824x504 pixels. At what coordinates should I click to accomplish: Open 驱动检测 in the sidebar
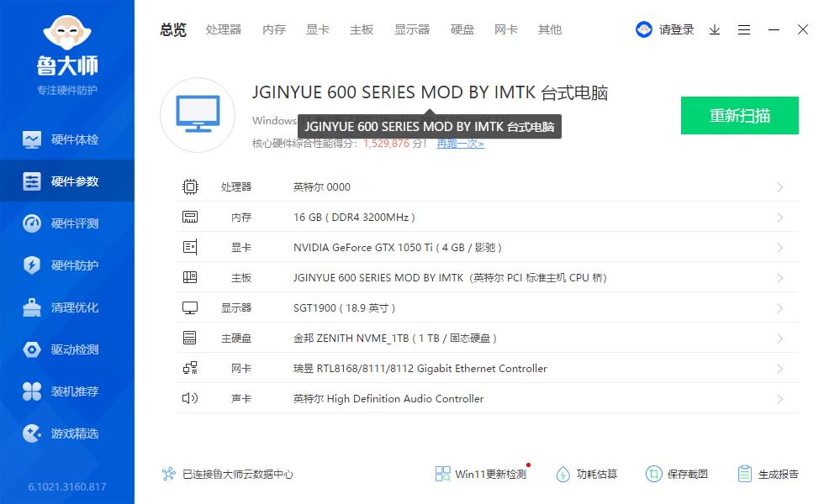(67, 349)
